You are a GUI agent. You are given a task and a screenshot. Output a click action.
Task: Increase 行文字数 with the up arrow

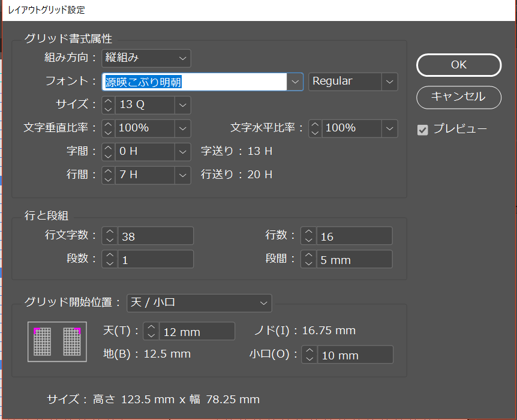(110, 232)
